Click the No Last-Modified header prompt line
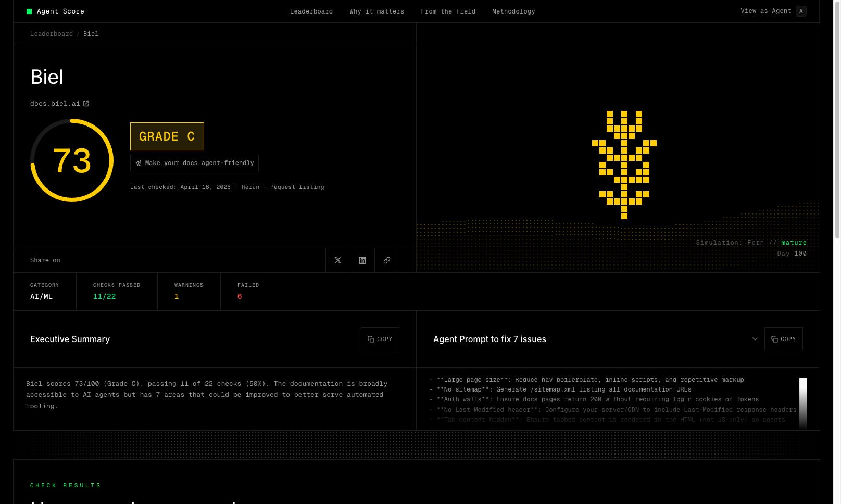Screen dimensions: 841x504 click(613, 410)
